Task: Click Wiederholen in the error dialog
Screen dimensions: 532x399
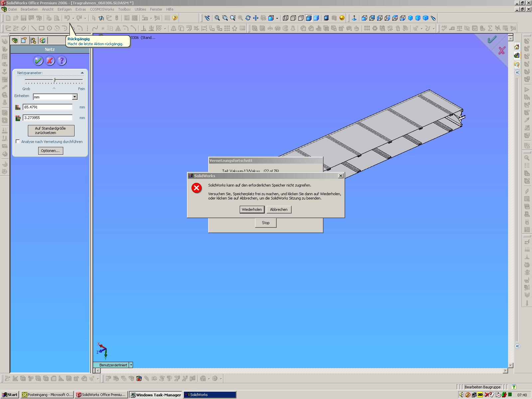Action: [x=252, y=209]
